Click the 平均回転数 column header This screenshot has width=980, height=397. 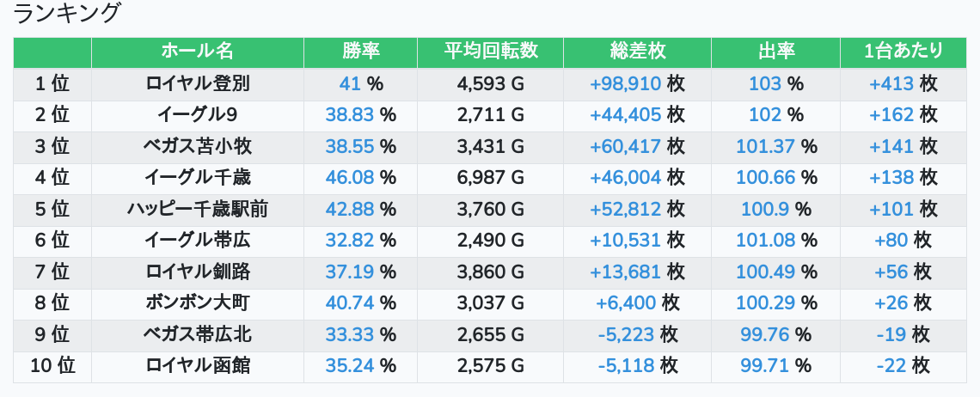[x=490, y=52]
